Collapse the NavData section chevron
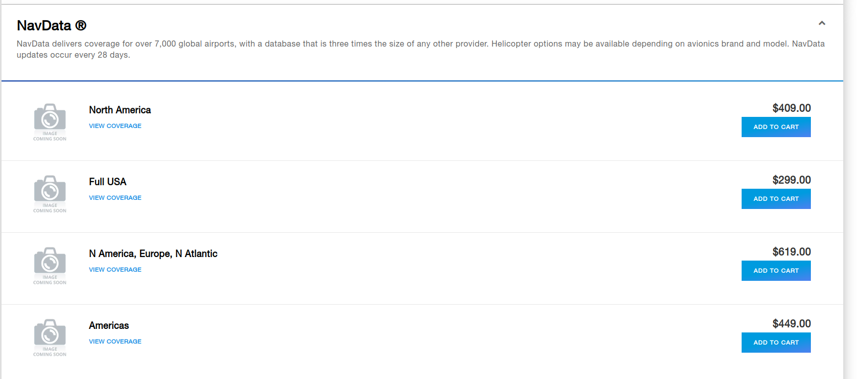 pos(821,23)
